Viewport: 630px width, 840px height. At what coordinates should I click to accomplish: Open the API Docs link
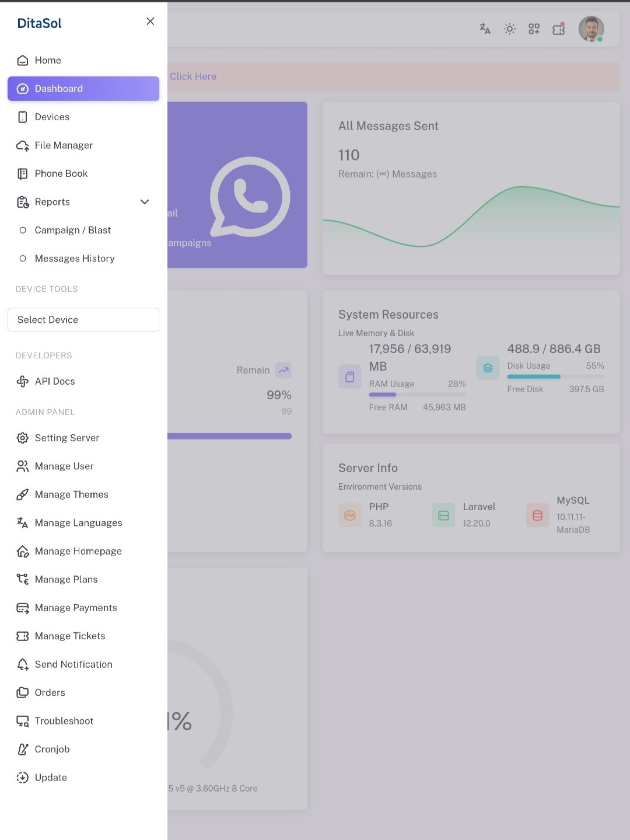pos(54,381)
